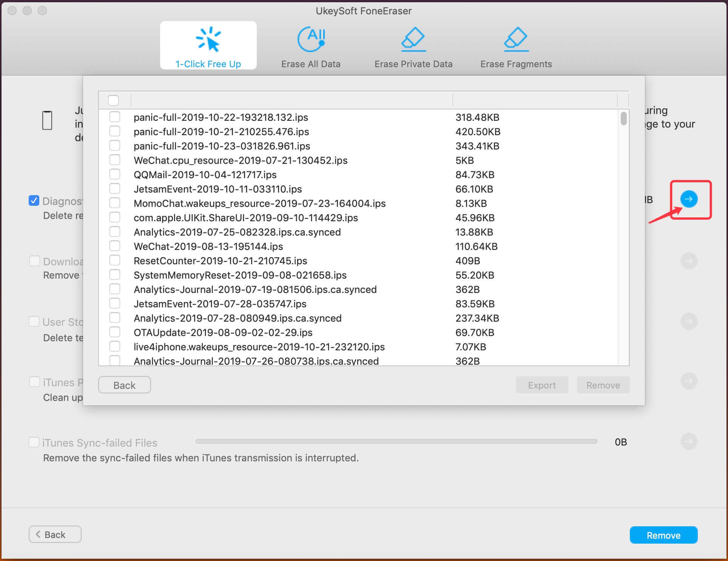The width and height of the screenshot is (728, 561).
Task: Click the iTunes Sync-failed Files progress bar
Action: (x=396, y=441)
